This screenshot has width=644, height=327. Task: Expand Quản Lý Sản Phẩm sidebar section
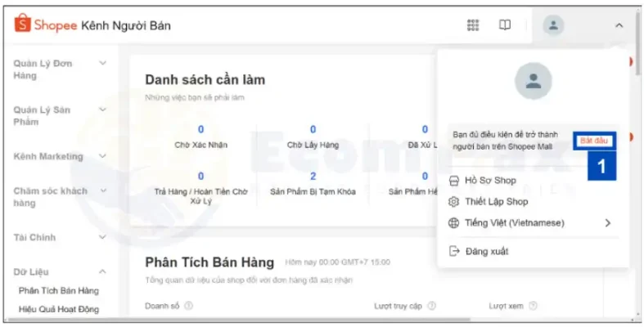pos(102,110)
